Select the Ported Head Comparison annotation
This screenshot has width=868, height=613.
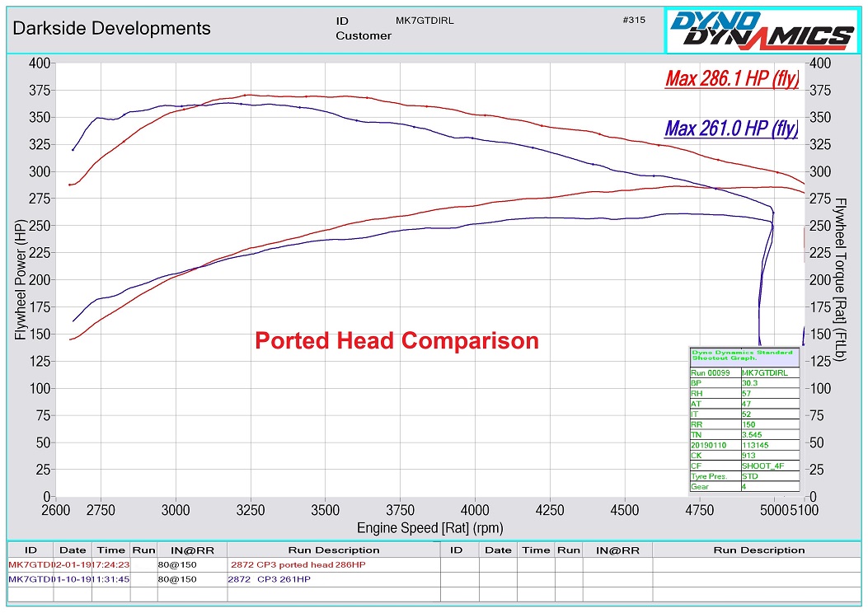click(397, 340)
